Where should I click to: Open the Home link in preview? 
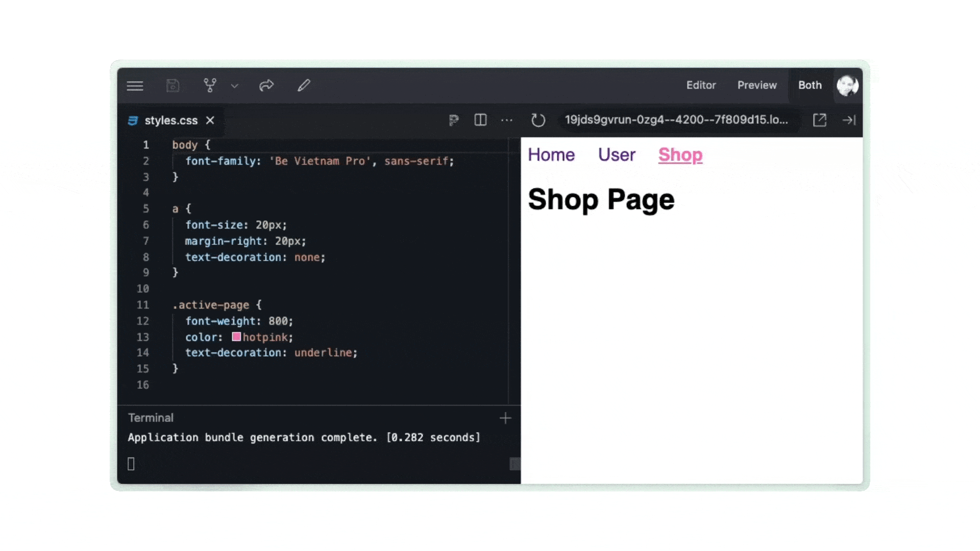(x=551, y=155)
